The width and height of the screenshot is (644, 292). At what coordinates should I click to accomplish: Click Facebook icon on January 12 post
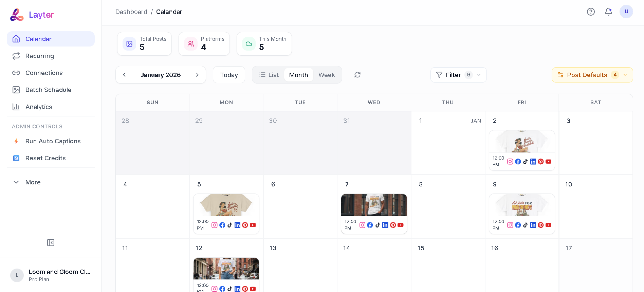tap(222, 289)
